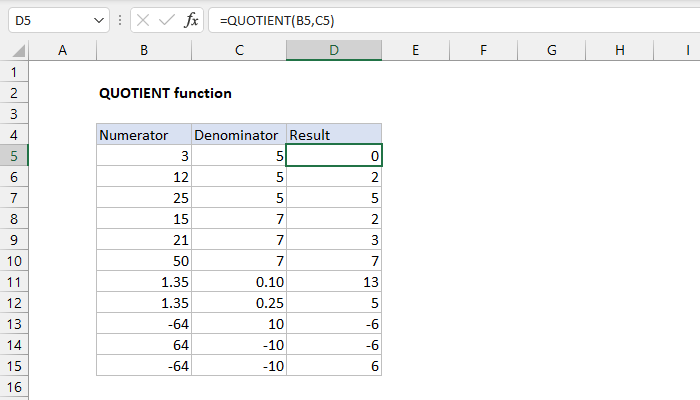Select cell B13 containing -64

(x=144, y=324)
